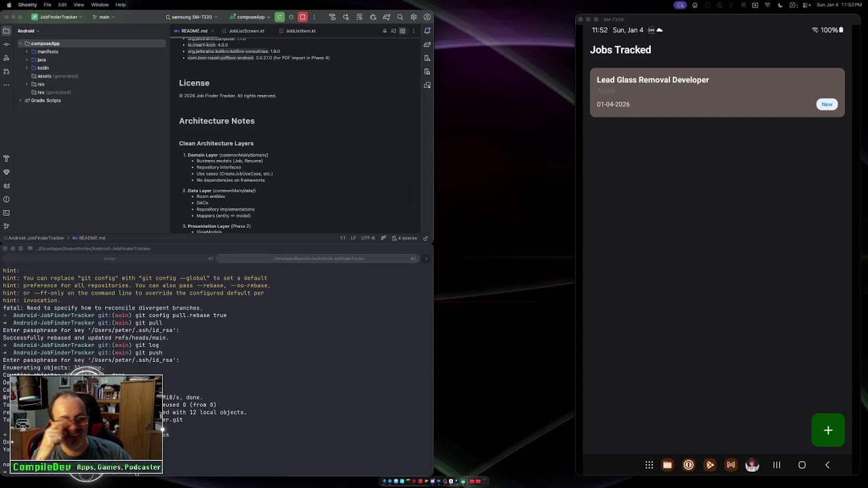Open the File menu in menu bar

coord(47,5)
